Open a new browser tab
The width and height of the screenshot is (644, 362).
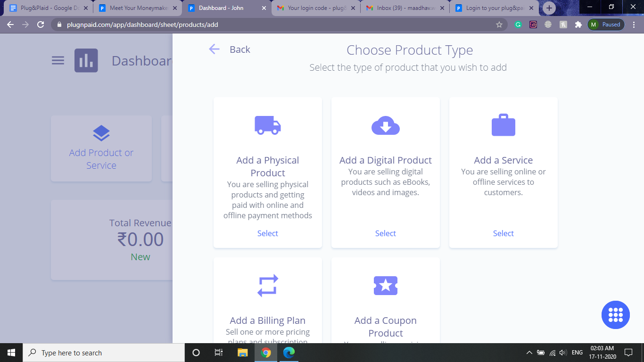point(549,8)
